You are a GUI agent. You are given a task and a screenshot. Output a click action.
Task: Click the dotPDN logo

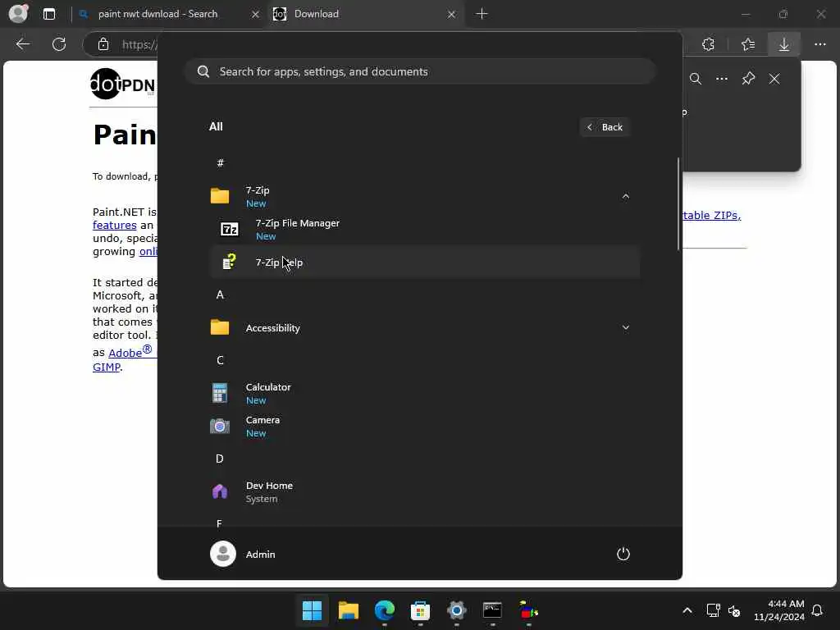point(123,84)
